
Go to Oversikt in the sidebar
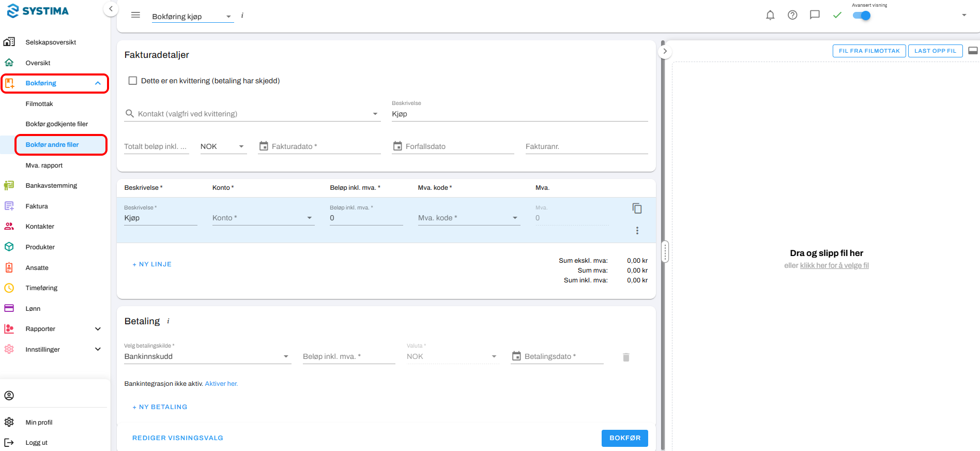pos(38,63)
